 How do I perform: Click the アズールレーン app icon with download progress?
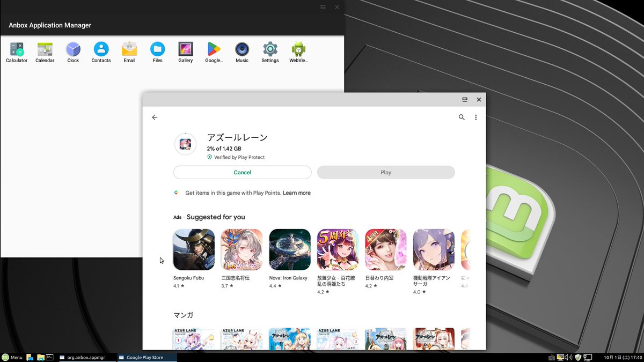point(185,144)
